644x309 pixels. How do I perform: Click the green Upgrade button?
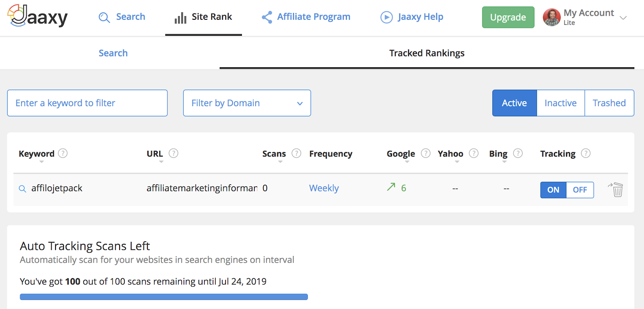click(x=508, y=17)
